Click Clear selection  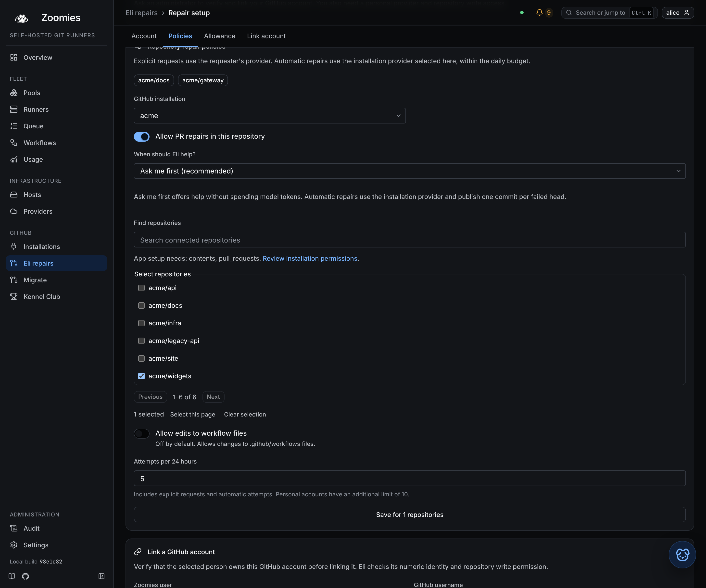pyautogui.click(x=245, y=414)
